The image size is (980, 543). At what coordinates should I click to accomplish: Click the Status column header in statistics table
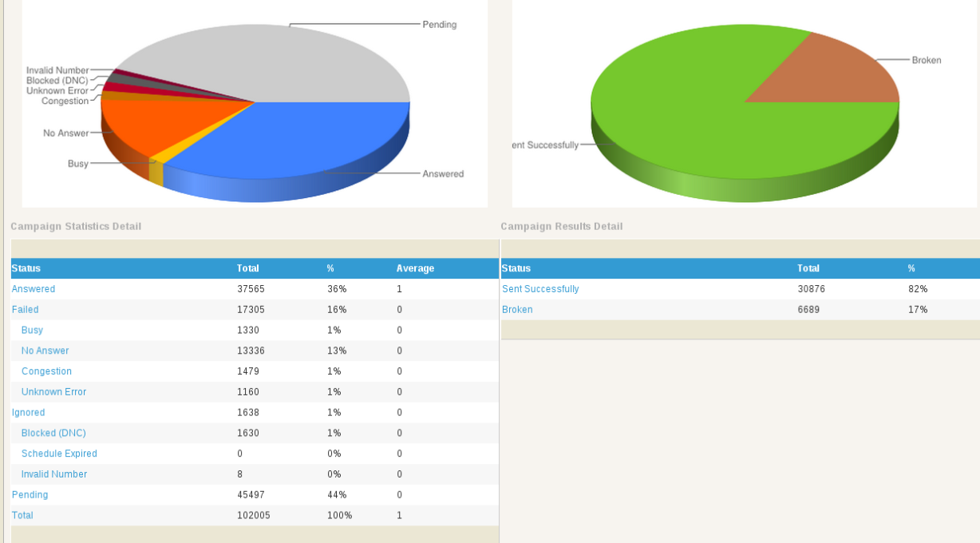click(x=26, y=268)
